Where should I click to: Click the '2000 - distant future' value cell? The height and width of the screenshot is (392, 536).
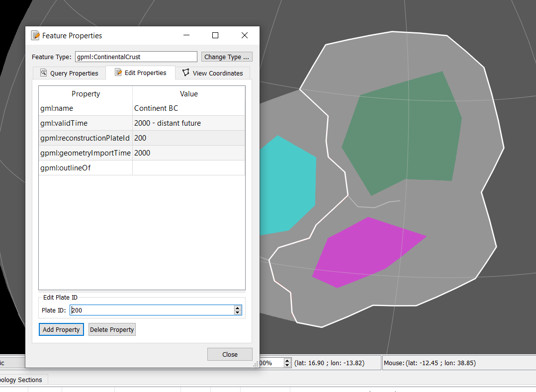189,123
